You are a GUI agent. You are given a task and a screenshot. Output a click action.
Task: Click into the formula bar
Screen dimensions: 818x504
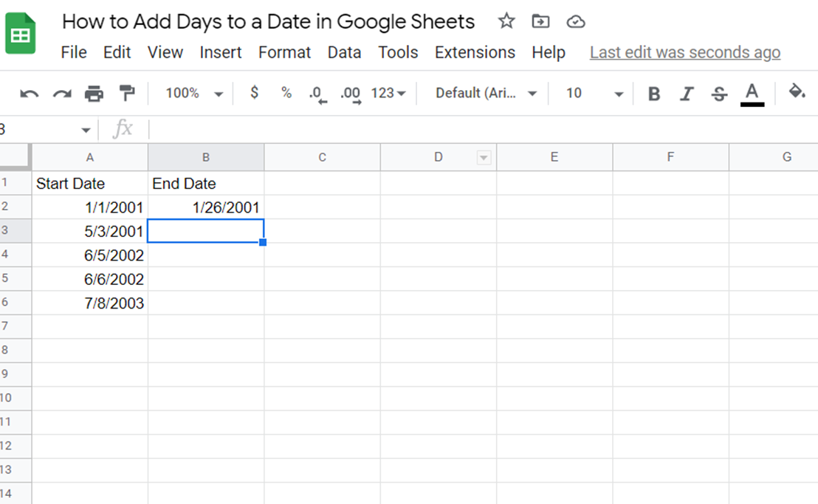tap(483, 128)
